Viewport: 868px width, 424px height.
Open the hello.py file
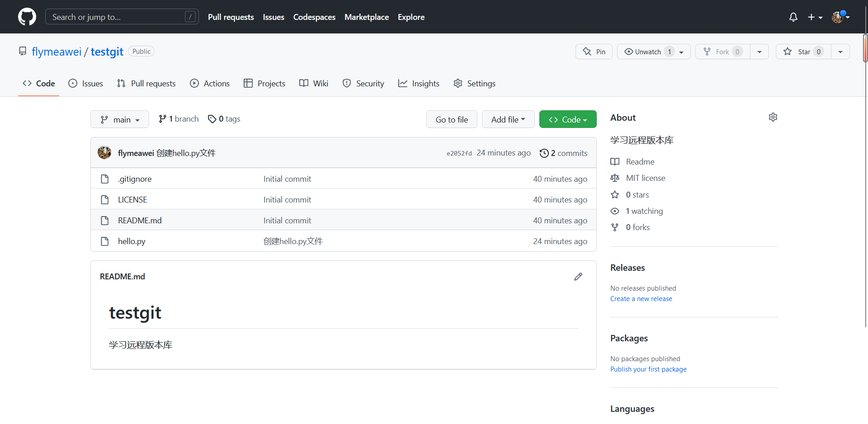(132, 241)
